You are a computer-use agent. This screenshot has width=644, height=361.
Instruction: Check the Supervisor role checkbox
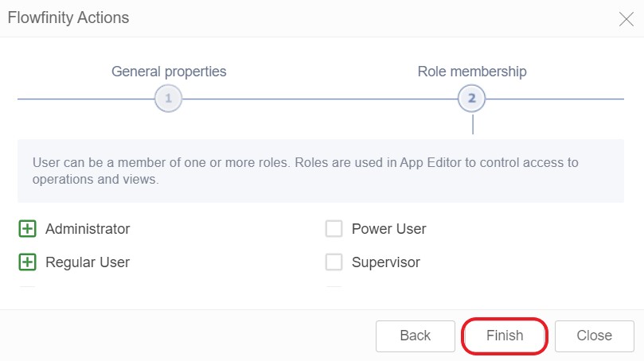coord(334,262)
